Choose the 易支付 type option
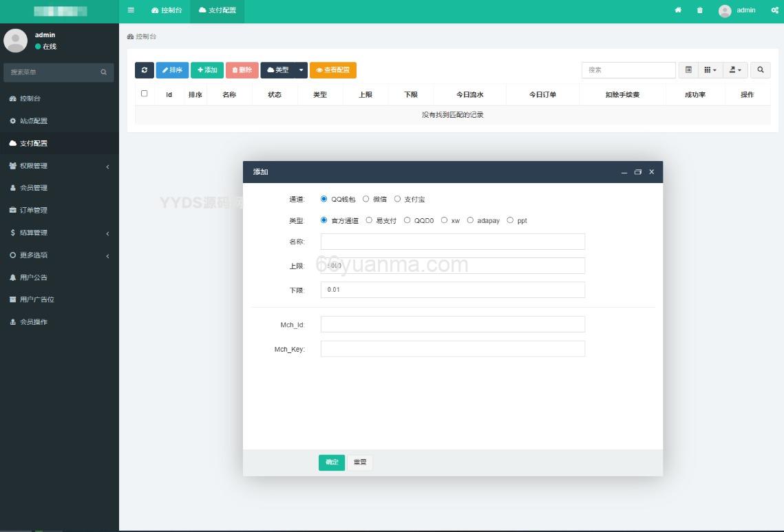This screenshot has width=784, height=532. click(369, 220)
